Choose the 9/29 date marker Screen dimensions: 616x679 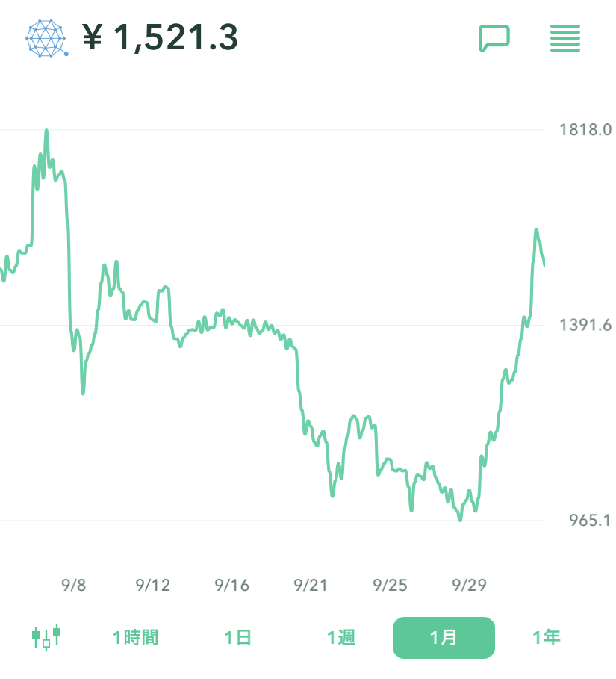tap(469, 585)
